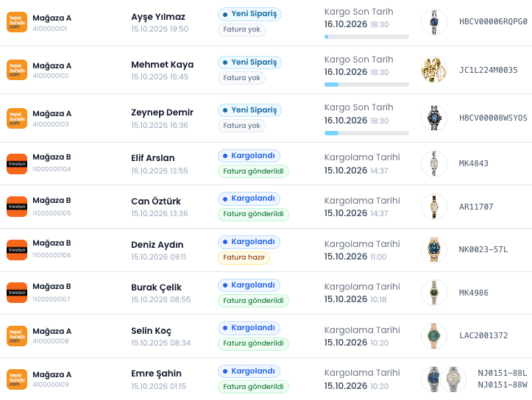Click the MK4843 watch product image
Screen dimensions: 532x400
(434, 164)
